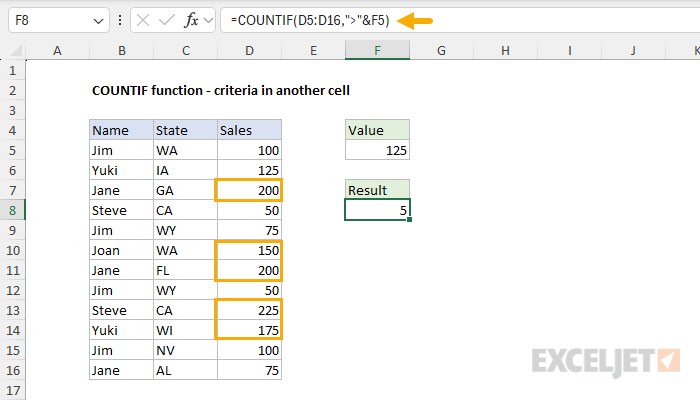Viewport: 700px width, 400px height.
Task: Select column I header
Action: point(570,50)
